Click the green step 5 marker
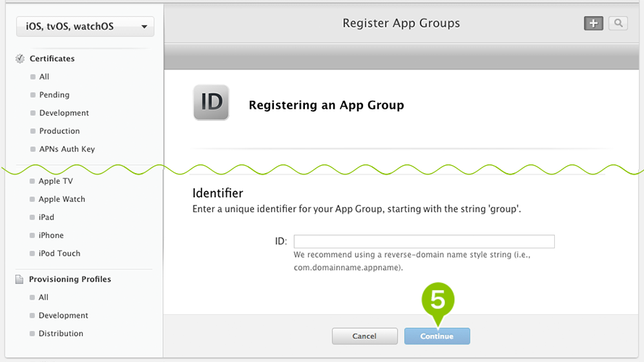 click(x=438, y=303)
